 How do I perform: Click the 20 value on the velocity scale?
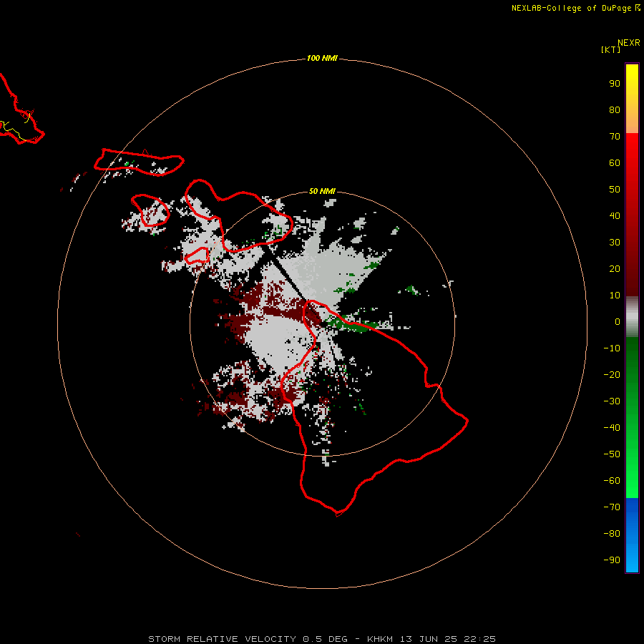pyautogui.click(x=615, y=269)
